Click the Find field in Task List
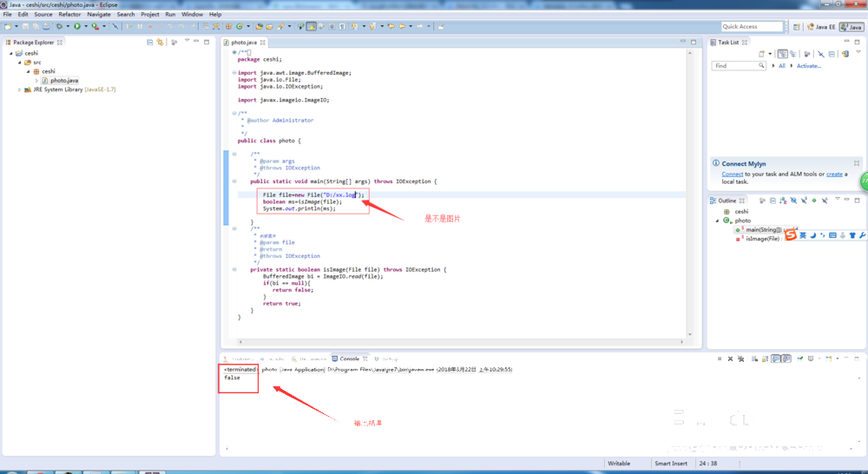Image resolution: width=868 pixels, height=474 pixels. [739, 66]
